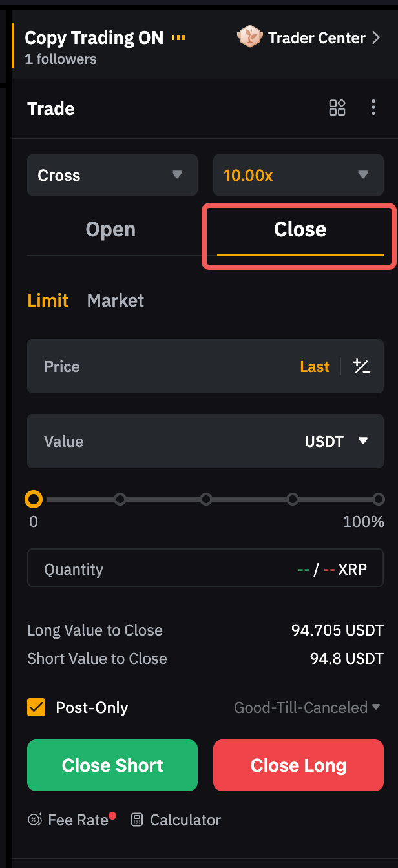The height and width of the screenshot is (868, 398).
Task: Open the three-dot trade options menu
Action: (x=373, y=108)
